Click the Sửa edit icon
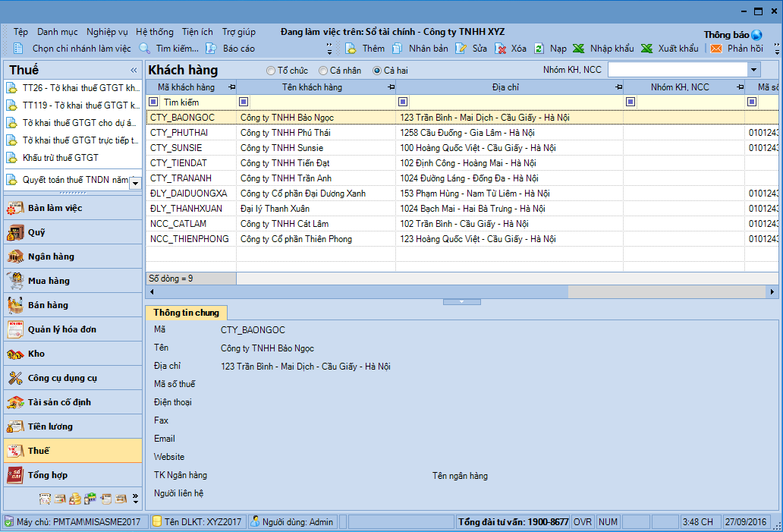 coord(461,49)
